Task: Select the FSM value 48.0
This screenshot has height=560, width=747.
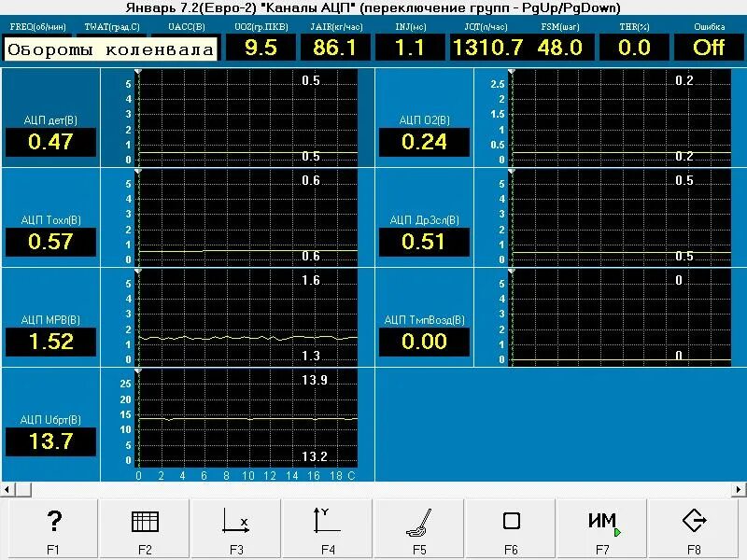Action: point(560,48)
